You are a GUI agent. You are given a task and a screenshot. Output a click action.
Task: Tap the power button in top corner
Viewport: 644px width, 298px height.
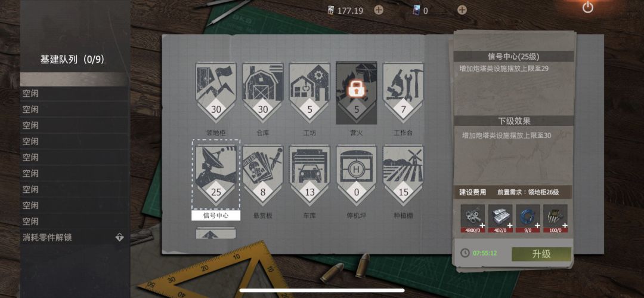pos(588,7)
